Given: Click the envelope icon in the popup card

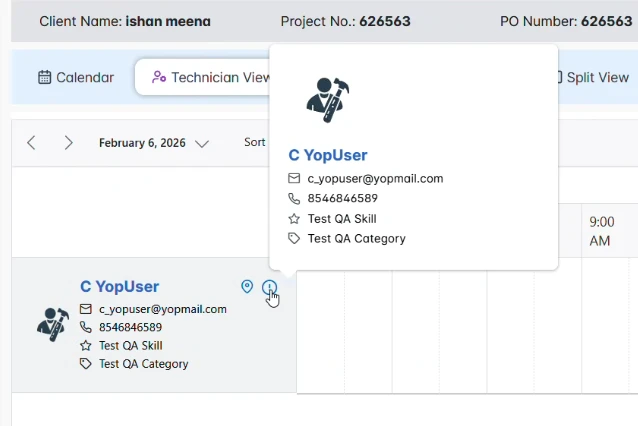Looking at the screenshot, I should [x=294, y=179].
